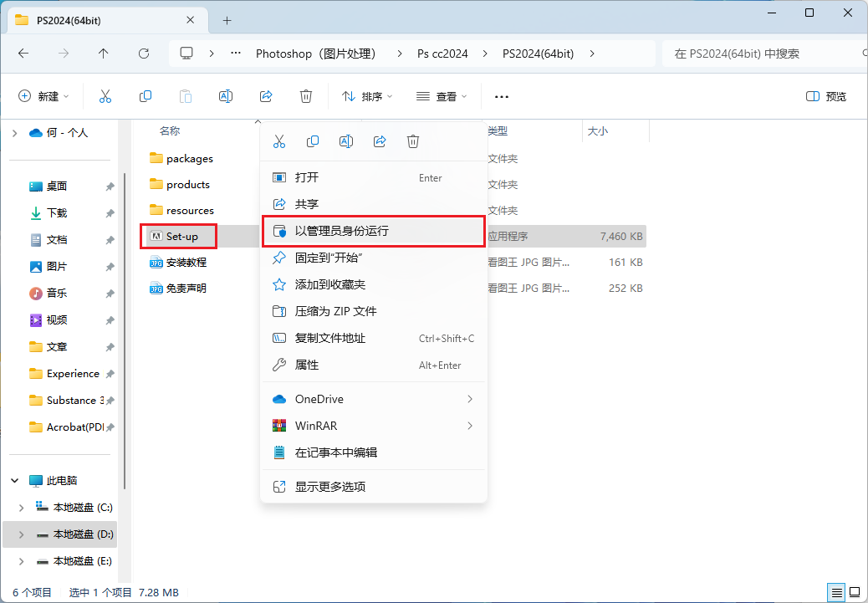Expand 本地磁盘 (C:) in the sidebar
The height and width of the screenshot is (603, 868).
(22, 508)
